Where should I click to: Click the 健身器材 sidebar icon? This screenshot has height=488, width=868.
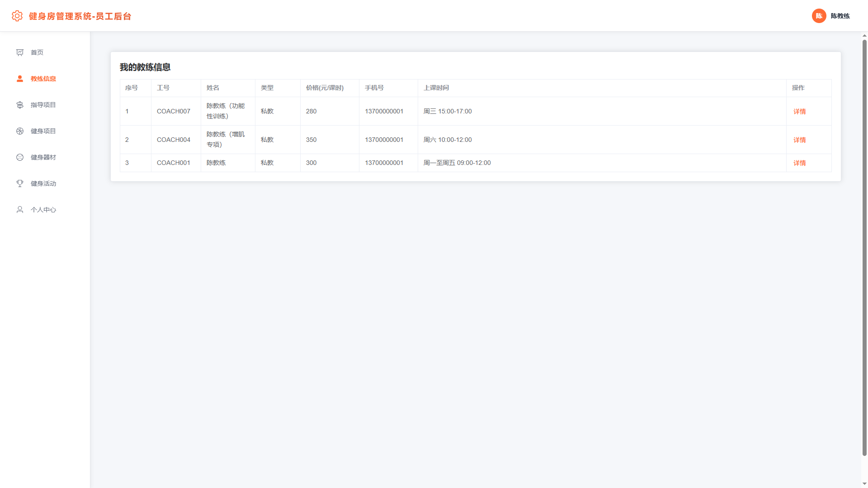[x=20, y=157]
